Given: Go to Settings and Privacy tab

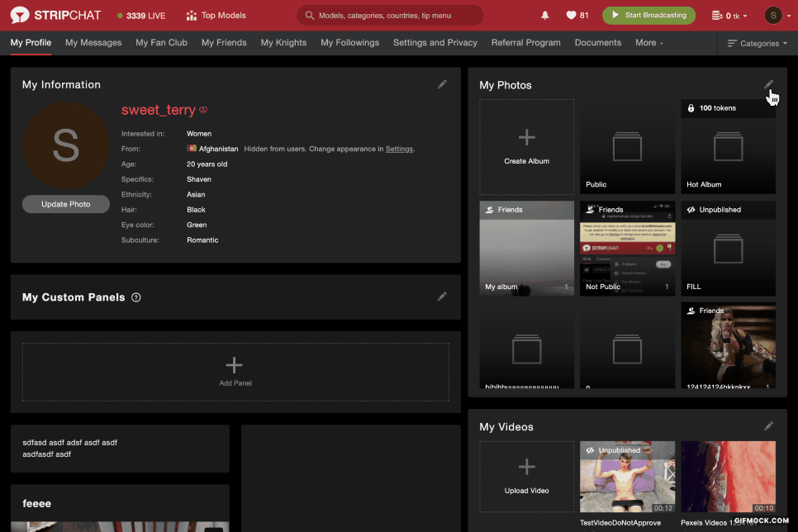Looking at the screenshot, I should [x=435, y=43].
